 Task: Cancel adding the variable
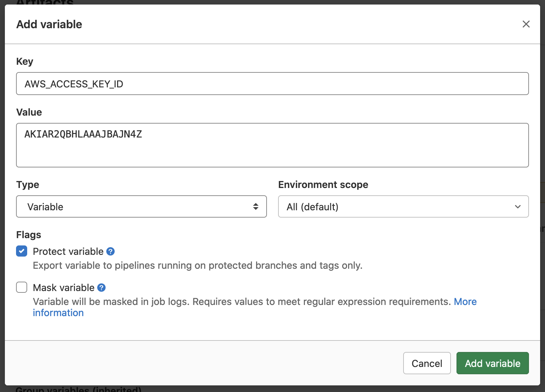click(427, 363)
